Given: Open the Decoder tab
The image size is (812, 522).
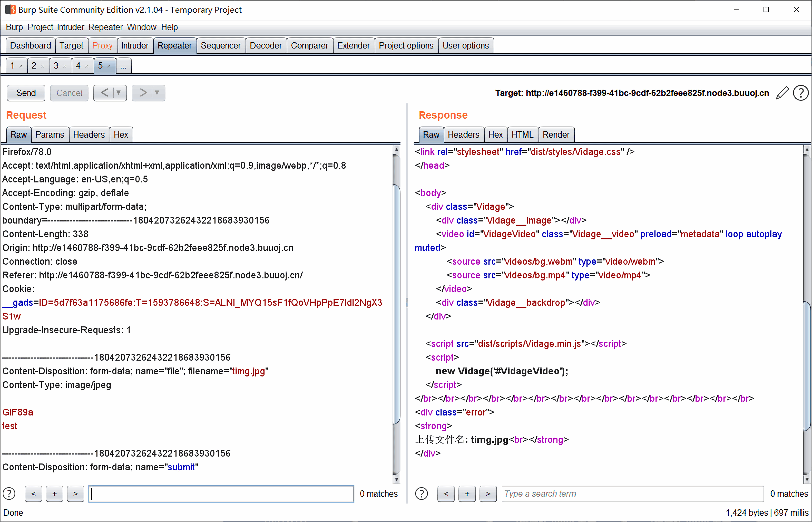Looking at the screenshot, I should [266, 45].
